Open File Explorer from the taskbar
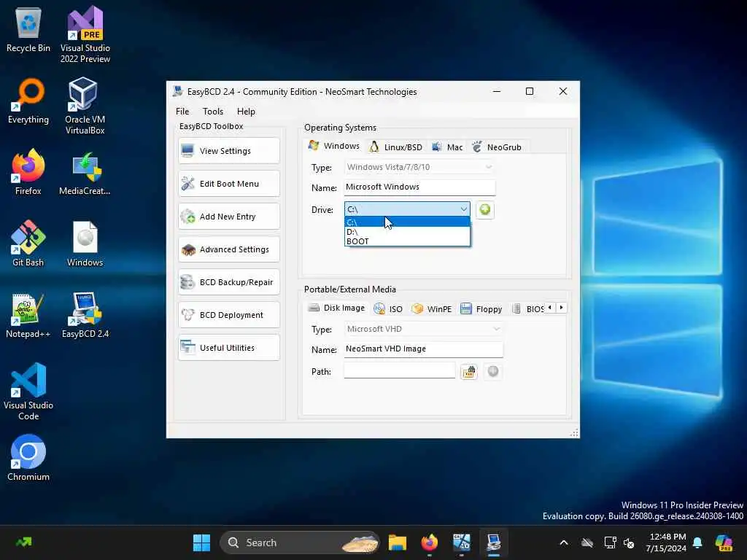Viewport: 747px width, 560px height. point(398,542)
